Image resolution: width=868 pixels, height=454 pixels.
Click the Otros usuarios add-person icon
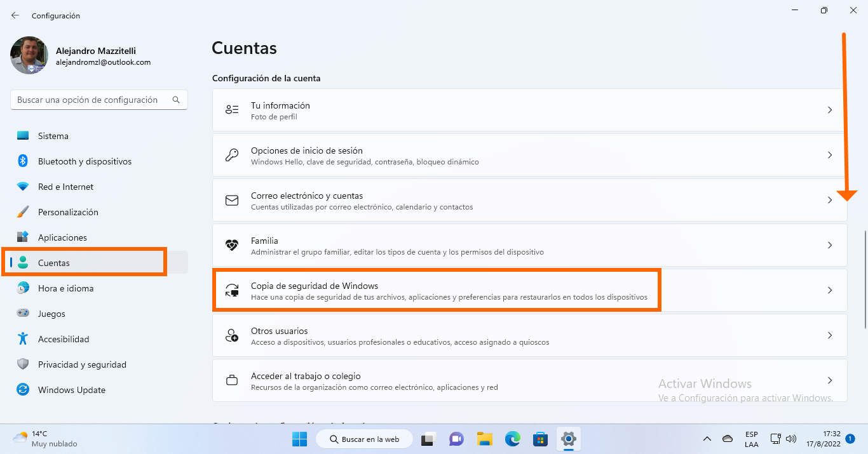coord(232,335)
